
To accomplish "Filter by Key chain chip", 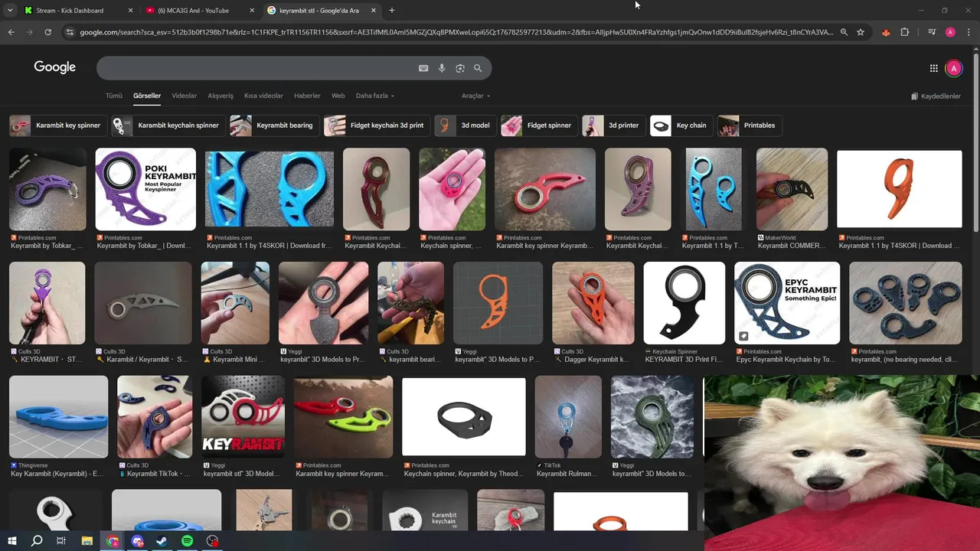I will coord(681,126).
